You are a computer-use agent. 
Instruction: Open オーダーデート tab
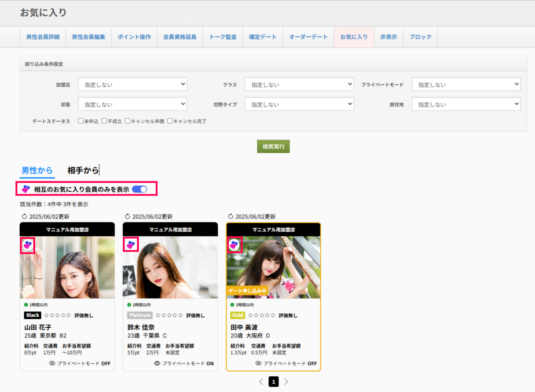click(x=308, y=37)
